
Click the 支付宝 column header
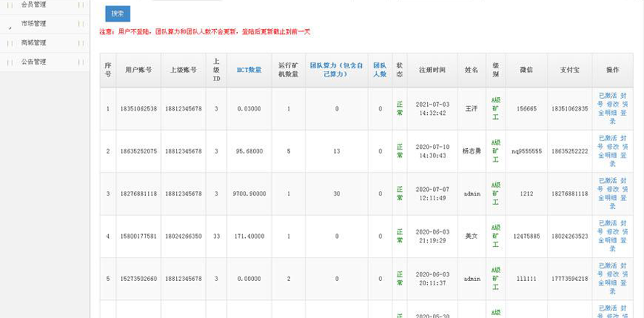point(569,70)
